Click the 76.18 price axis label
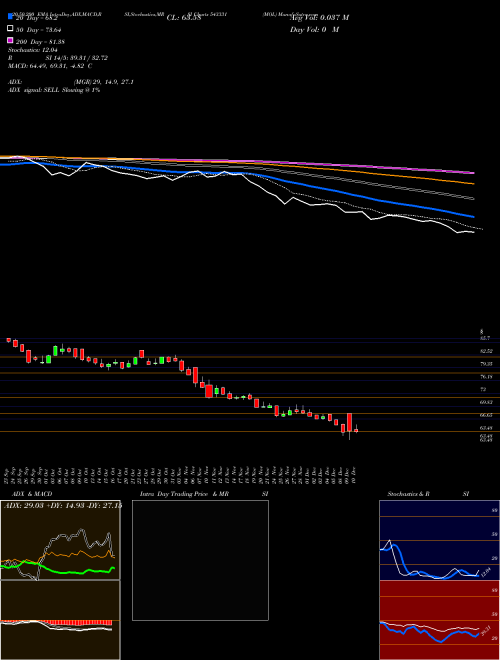The height and width of the screenshot is (660, 500). click(487, 377)
